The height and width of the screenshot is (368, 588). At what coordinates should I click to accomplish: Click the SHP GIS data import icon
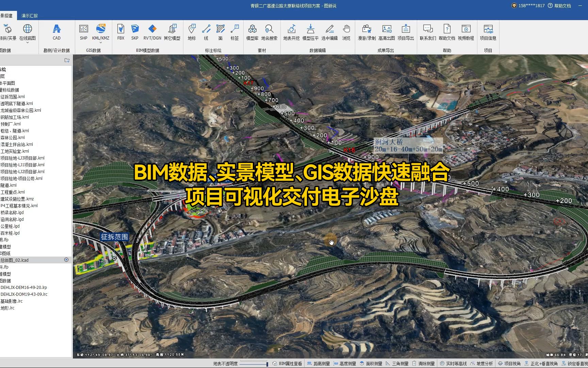83,32
